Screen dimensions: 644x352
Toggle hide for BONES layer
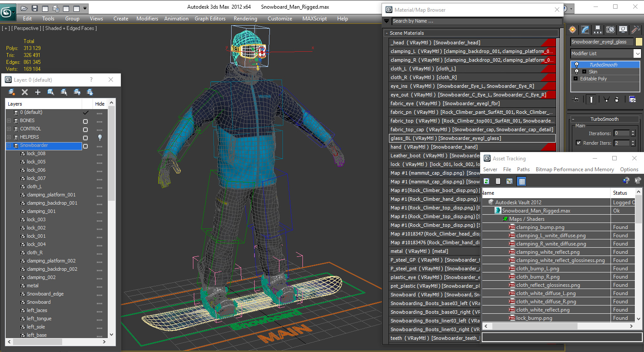[100, 121]
